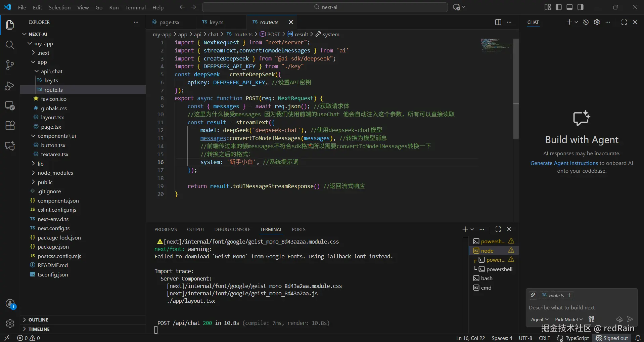Viewport: 644px width, 342px height.
Task: Expand the node_modules folder
Action: click(55, 173)
